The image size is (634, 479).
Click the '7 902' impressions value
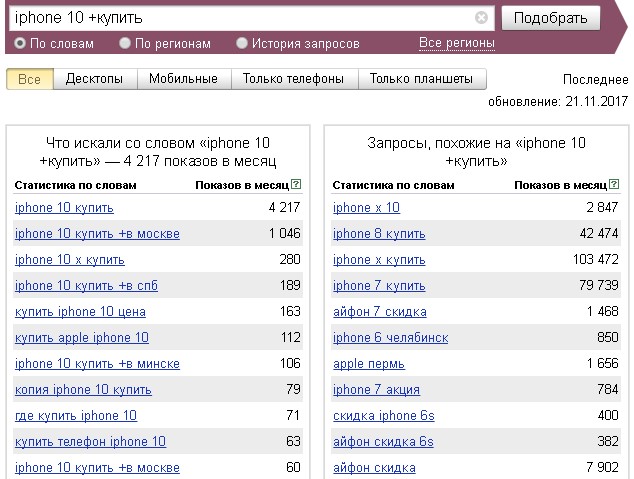tap(602, 468)
